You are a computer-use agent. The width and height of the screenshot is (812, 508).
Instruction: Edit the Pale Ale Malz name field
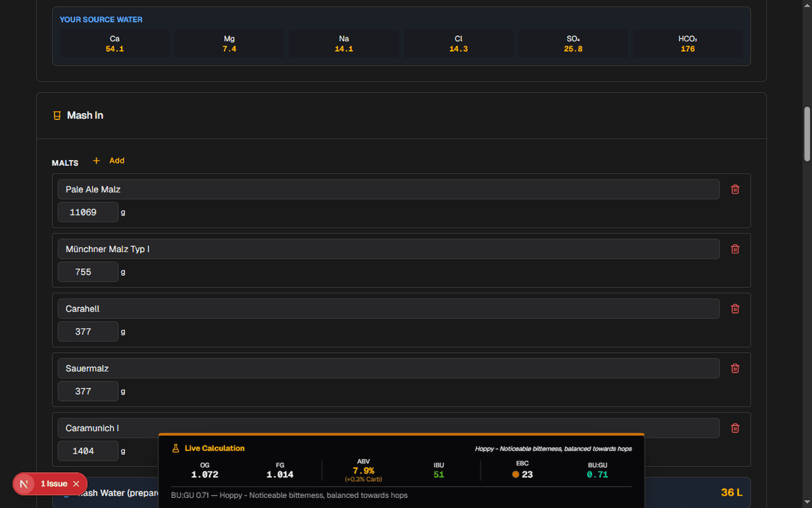(388, 190)
